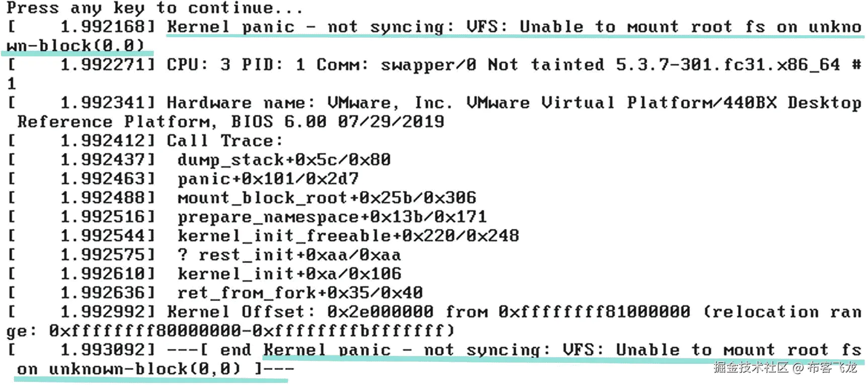Click the 'Hardware name: VMware, Inc.' text

(309, 103)
